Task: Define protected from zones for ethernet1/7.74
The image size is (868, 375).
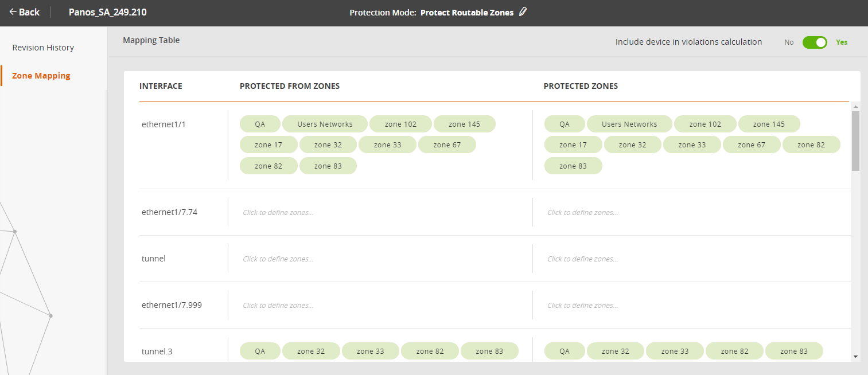Action: pos(278,213)
